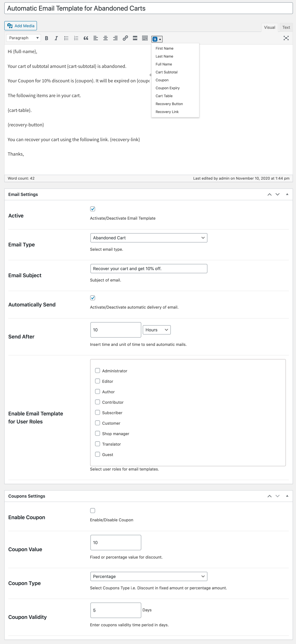Image resolution: width=296 pixels, height=644 pixels.
Task: Enter distraction-free fullscreen mode
Action: (286, 38)
